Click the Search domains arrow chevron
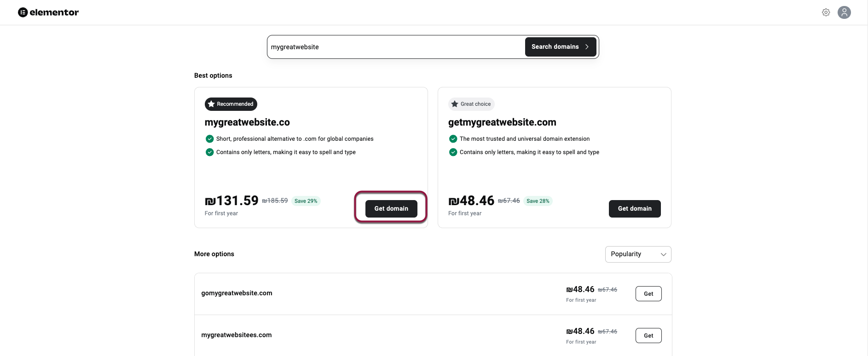Image resolution: width=868 pixels, height=356 pixels. [x=587, y=47]
